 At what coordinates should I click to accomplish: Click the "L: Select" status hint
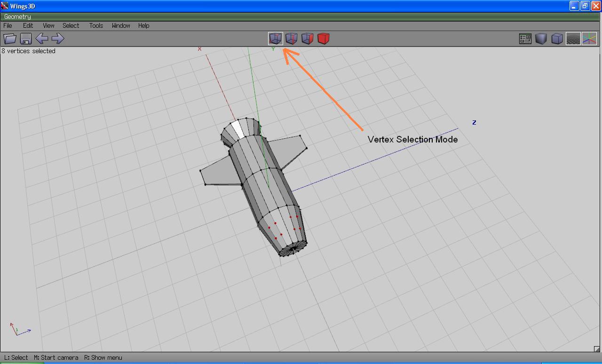click(16, 357)
